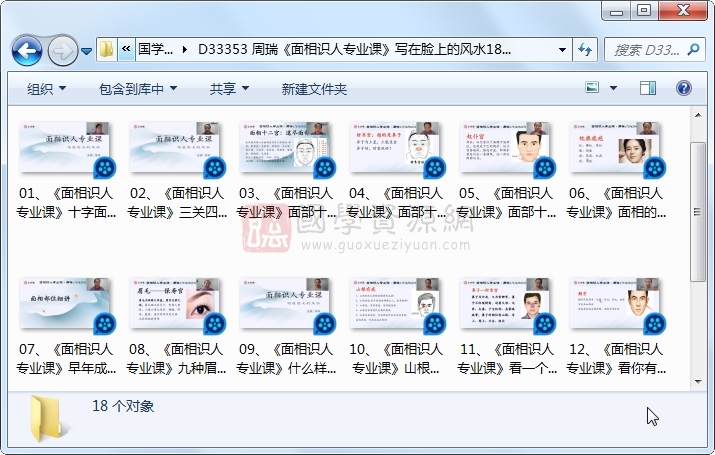
Task: Open the 共享 menu
Action: coord(229,89)
